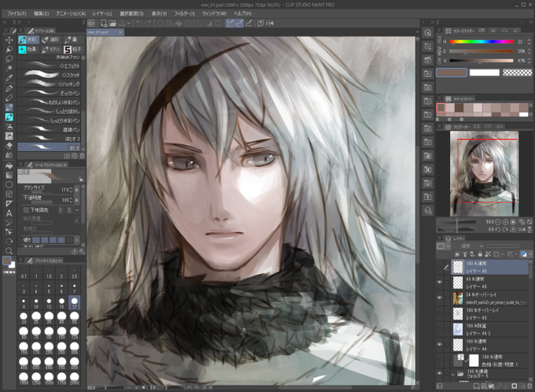Select the 効果 sub tool group

28,50
